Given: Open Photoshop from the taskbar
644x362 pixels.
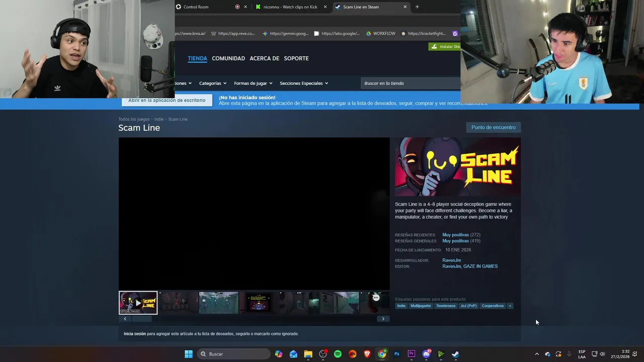Looking at the screenshot, I should (x=396, y=354).
